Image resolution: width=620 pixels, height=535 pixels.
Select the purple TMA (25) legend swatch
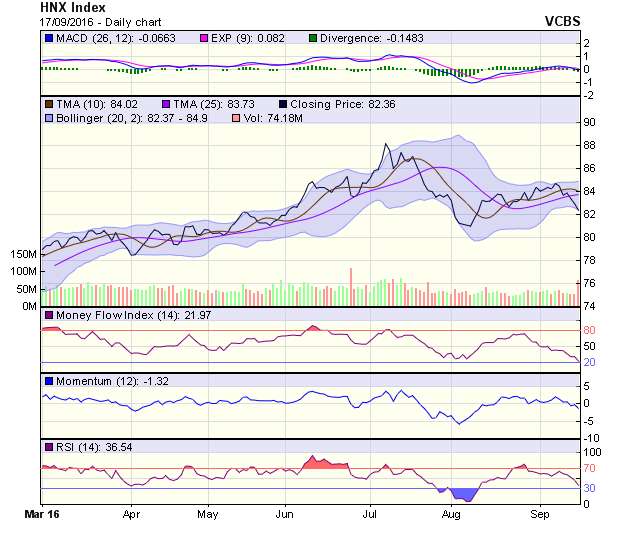point(167,103)
